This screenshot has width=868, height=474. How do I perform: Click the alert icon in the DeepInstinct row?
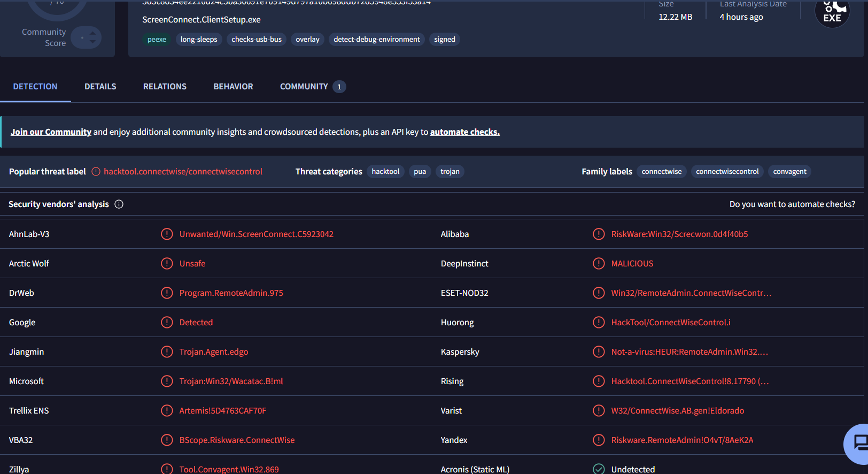599,264
